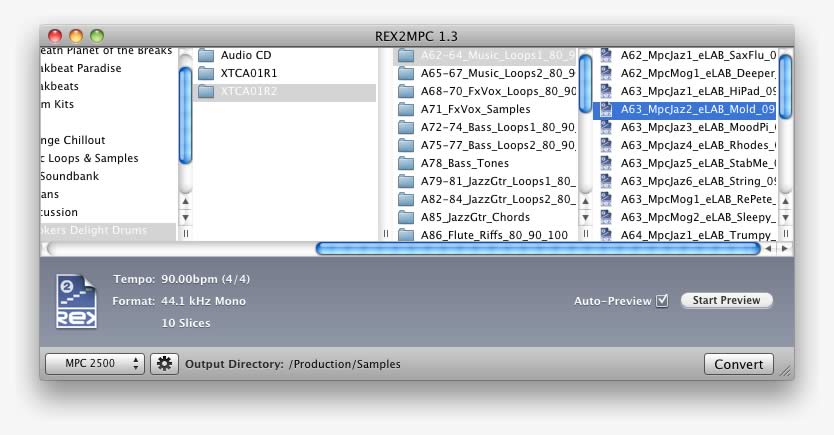The width and height of the screenshot is (834, 435).
Task: Select the A63_MpcJaz2_eLAB_Mold file row
Action: (x=685, y=110)
